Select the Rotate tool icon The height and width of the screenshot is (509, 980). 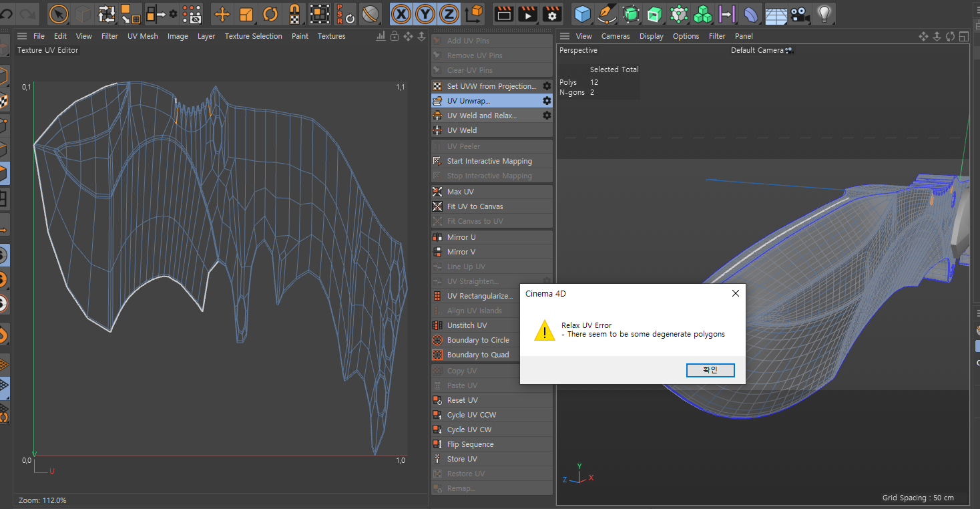click(x=270, y=13)
